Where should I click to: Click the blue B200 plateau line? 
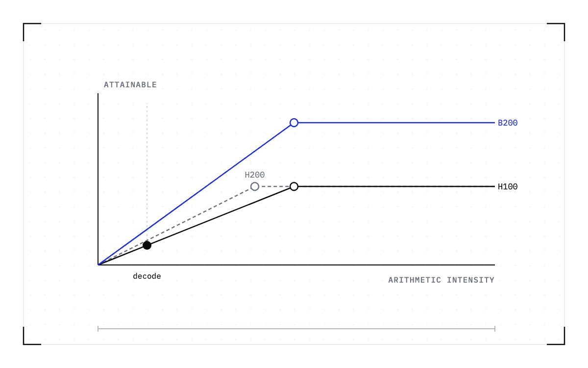pos(394,123)
